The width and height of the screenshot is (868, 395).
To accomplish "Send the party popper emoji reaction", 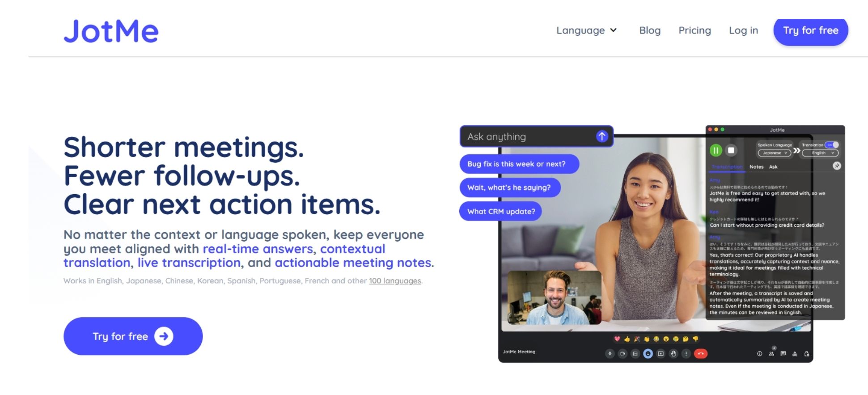I will [637, 339].
